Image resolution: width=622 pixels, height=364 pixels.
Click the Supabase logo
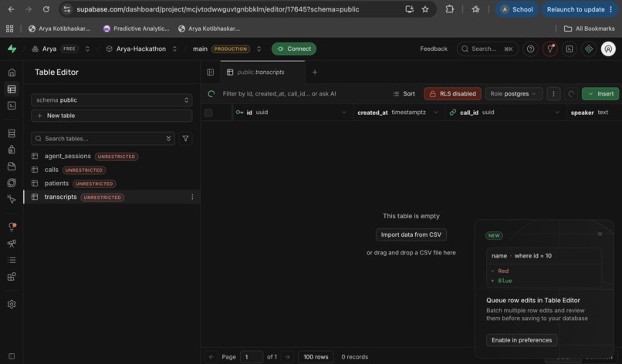[x=12, y=49]
